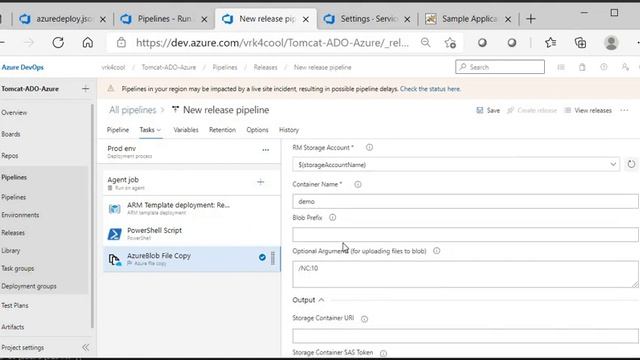This screenshot has width=640, height=360.
Task: Click View releases button
Action: point(588,110)
